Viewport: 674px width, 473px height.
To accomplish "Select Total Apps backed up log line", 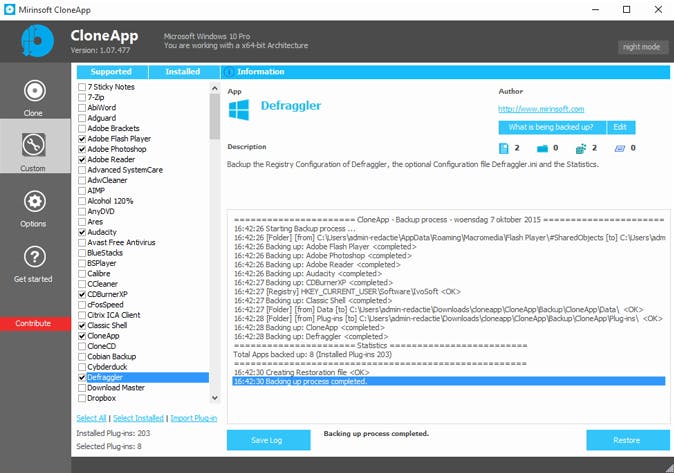I will (x=312, y=354).
